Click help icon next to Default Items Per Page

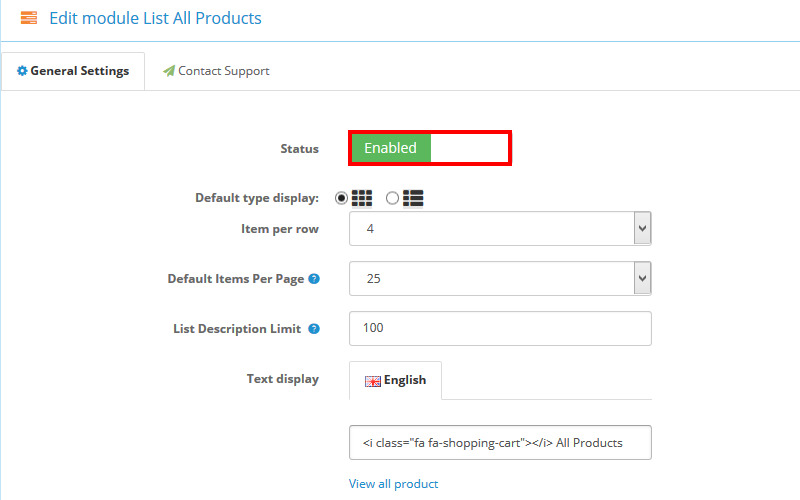click(314, 279)
